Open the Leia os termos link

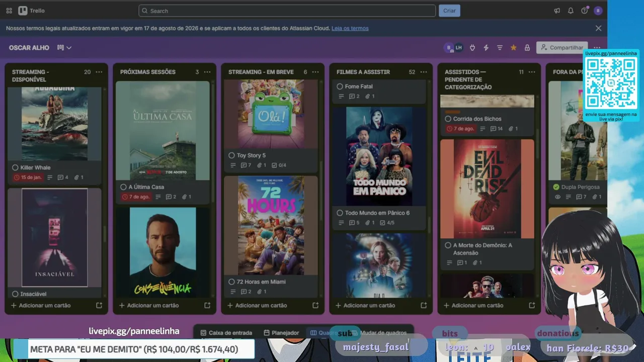pyautogui.click(x=350, y=28)
